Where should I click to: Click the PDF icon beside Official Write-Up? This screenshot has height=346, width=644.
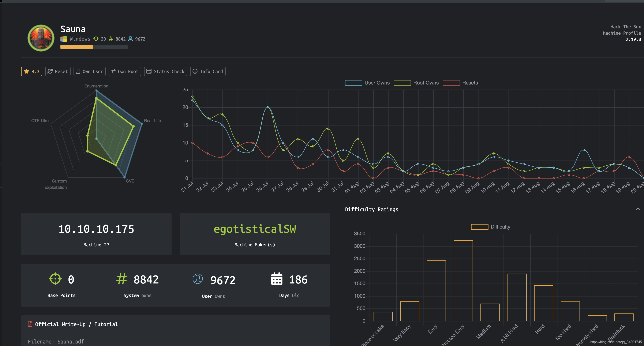[30, 324]
